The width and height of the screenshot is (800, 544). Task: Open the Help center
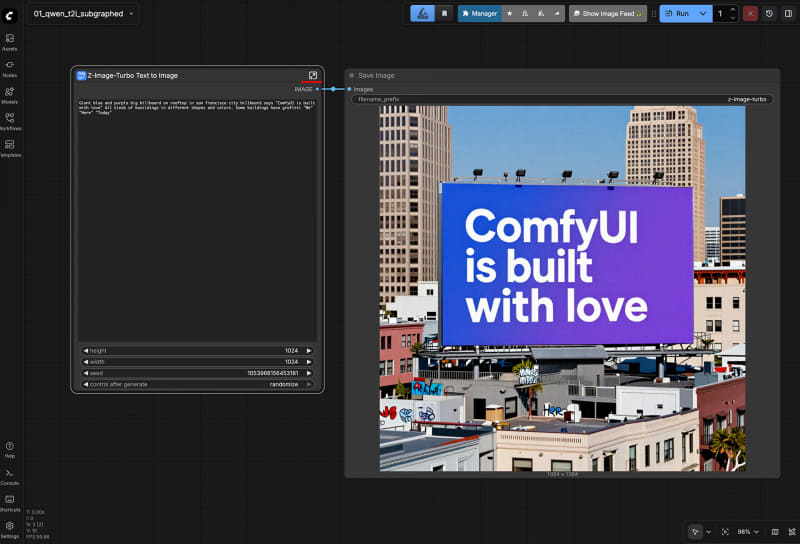10,450
